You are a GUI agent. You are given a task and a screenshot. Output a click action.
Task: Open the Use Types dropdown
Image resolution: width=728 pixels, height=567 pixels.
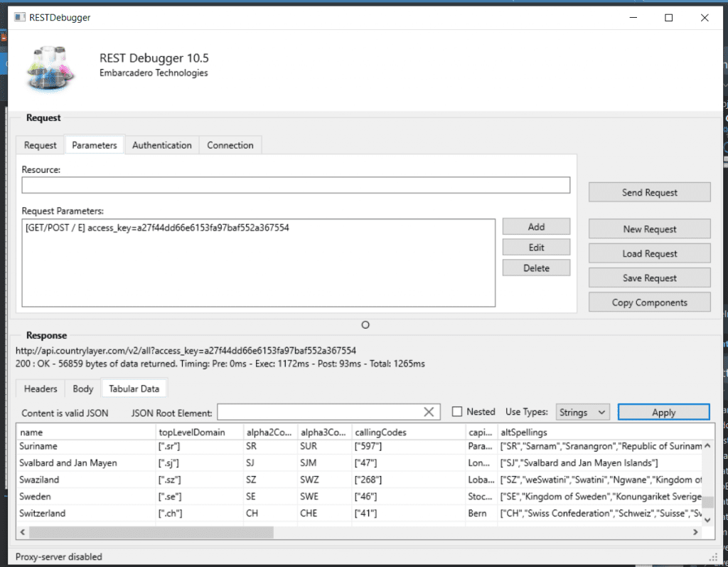pos(582,412)
